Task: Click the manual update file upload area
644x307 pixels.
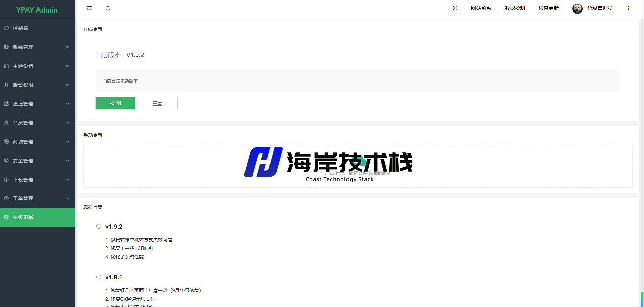Action: (x=358, y=167)
